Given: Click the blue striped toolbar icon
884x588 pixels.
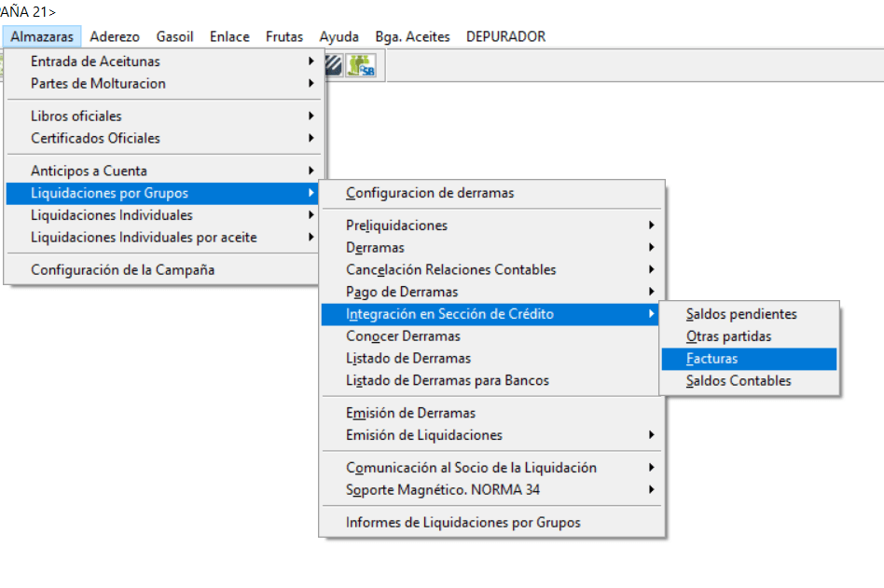Looking at the screenshot, I should pos(332,65).
